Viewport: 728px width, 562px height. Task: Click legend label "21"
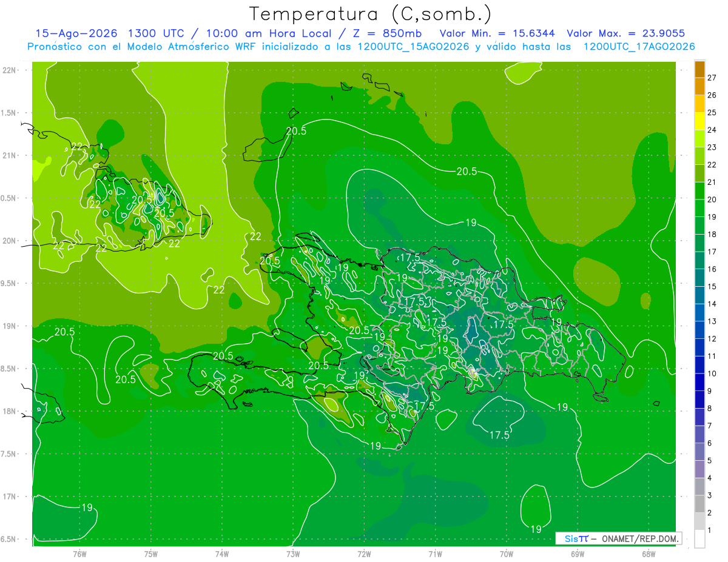[x=712, y=182]
